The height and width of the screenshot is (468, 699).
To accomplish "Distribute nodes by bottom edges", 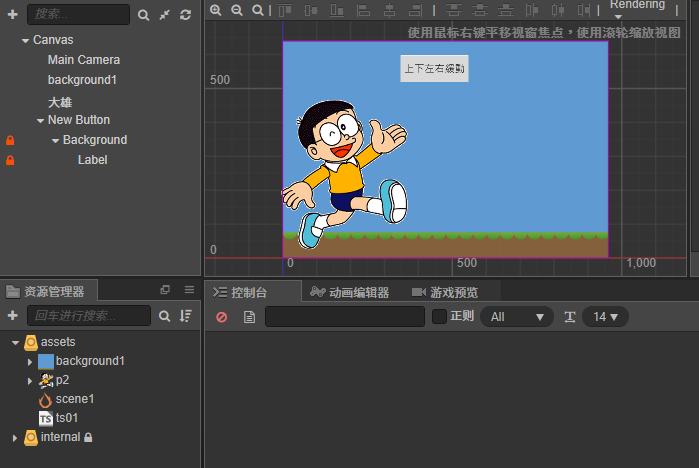I will [x=506, y=10].
